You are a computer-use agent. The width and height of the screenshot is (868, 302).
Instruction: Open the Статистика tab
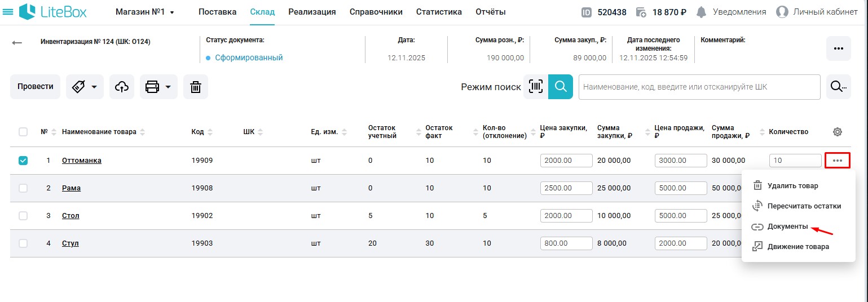click(x=439, y=12)
